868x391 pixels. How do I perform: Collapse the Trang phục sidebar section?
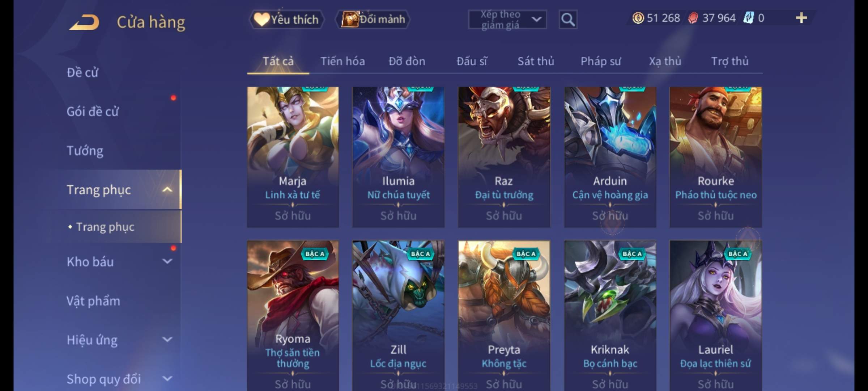(167, 190)
